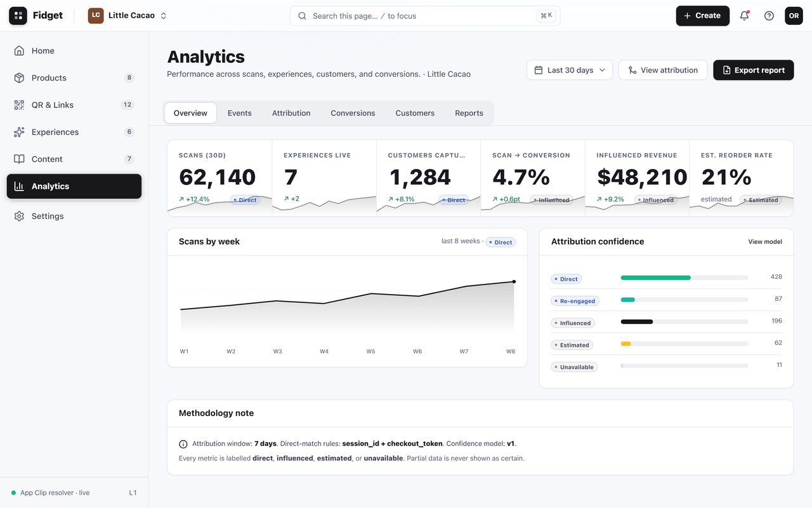Select Analytics in sidebar
812x508 pixels.
click(x=74, y=186)
